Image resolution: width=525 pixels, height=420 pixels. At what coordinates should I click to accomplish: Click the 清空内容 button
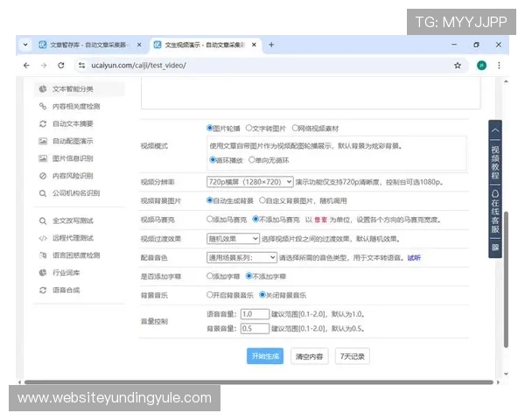(x=310, y=356)
